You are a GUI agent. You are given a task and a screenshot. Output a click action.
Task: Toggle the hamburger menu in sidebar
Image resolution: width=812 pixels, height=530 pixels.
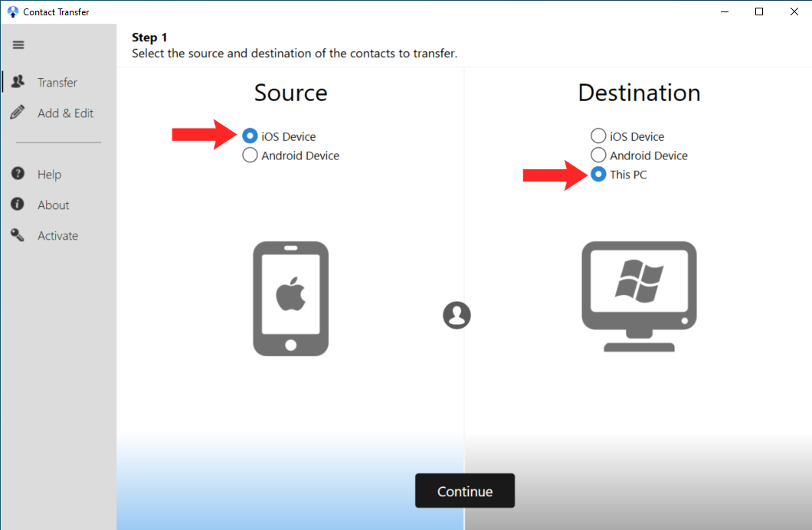point(18,45)
